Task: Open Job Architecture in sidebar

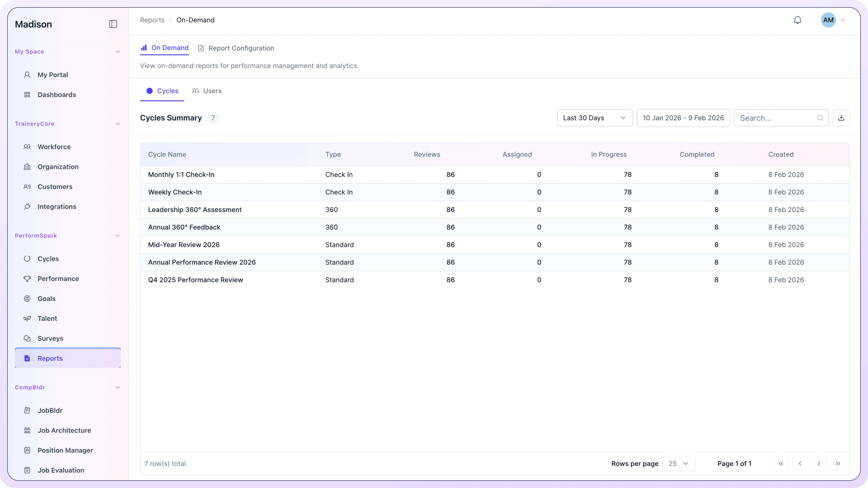Action: [x=64, y=430]
